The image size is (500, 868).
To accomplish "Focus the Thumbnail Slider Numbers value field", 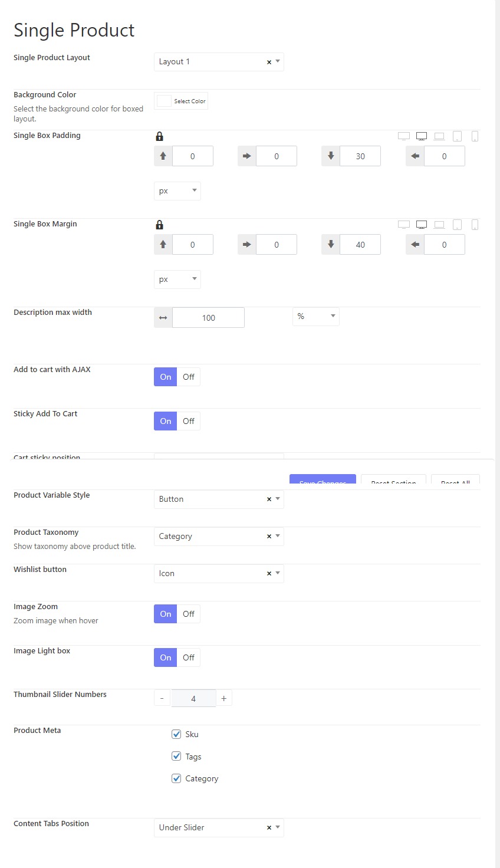I will [193, 699].
